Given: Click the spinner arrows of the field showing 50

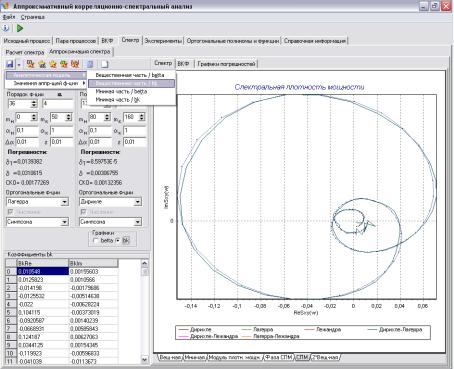Looking at the screenshot, I should 69,117.
